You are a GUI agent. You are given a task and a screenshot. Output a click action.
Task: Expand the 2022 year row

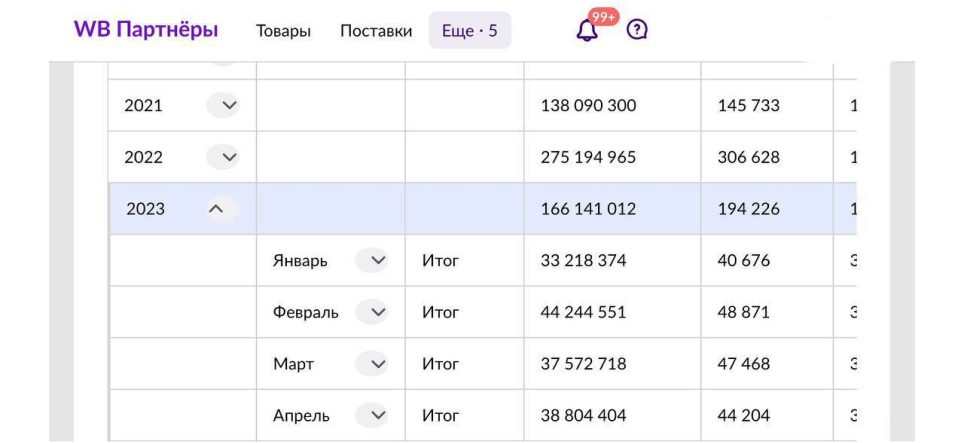pos(223,157)
